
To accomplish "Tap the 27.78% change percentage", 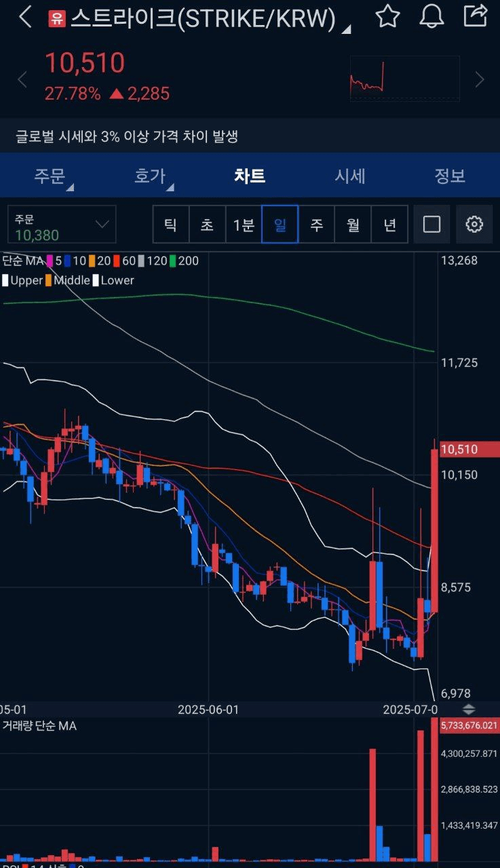I will 73,94.
